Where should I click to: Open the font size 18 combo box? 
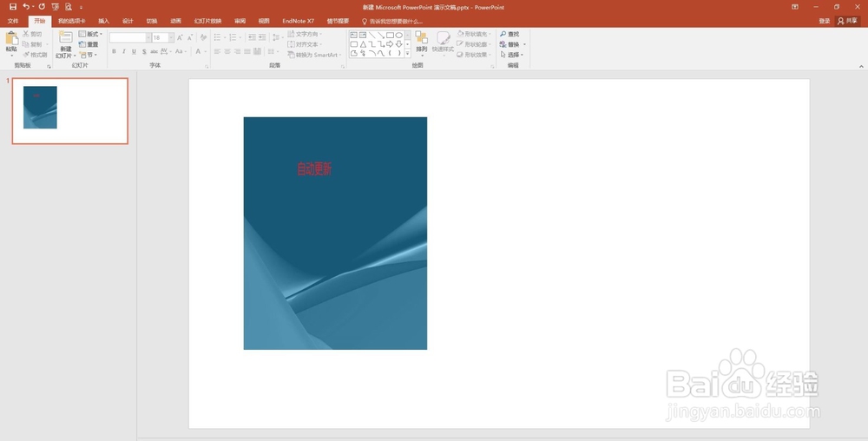(163, 37)
